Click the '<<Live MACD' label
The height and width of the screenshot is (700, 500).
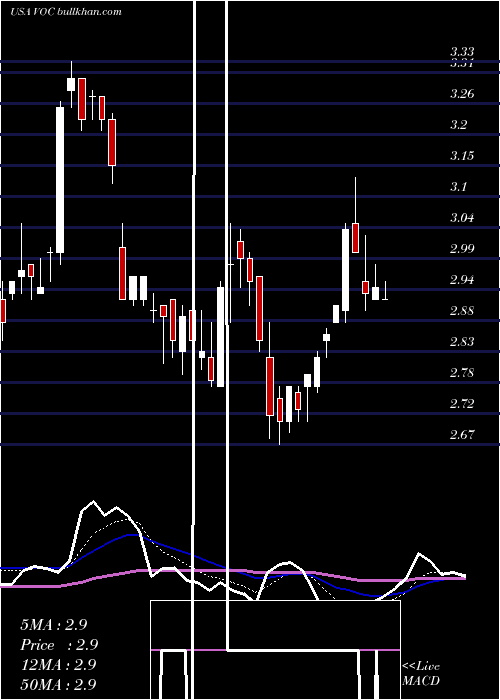[x=421, y=673]
